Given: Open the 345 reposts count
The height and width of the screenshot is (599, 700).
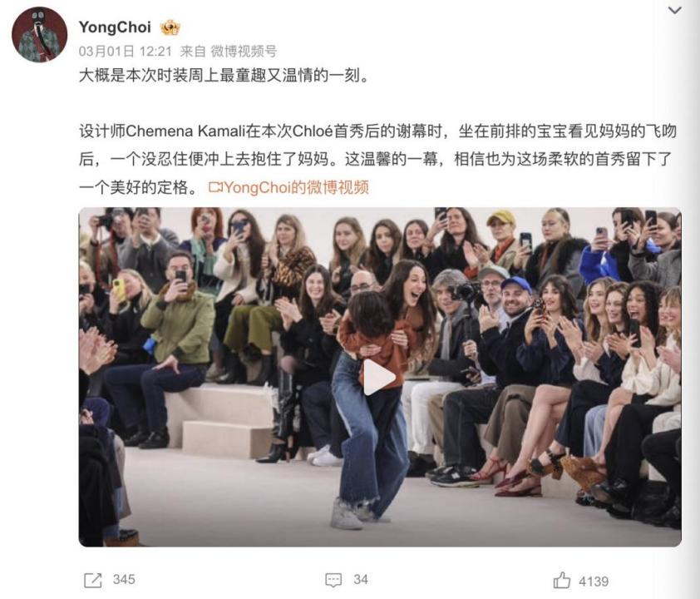Looking at the screenshot, I should (124, 580).
